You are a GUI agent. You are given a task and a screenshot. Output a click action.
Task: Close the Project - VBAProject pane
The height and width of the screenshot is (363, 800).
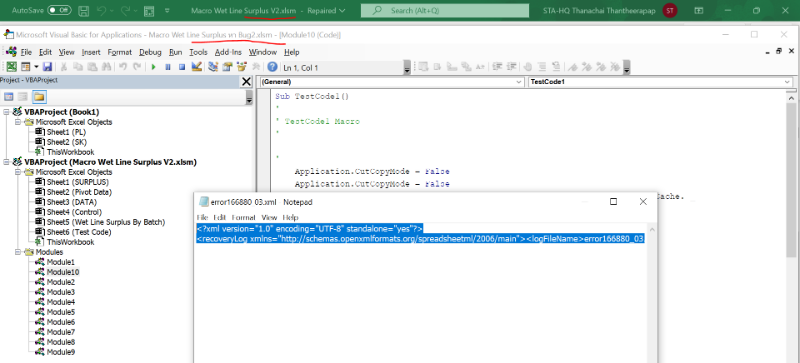pos(246,82)
